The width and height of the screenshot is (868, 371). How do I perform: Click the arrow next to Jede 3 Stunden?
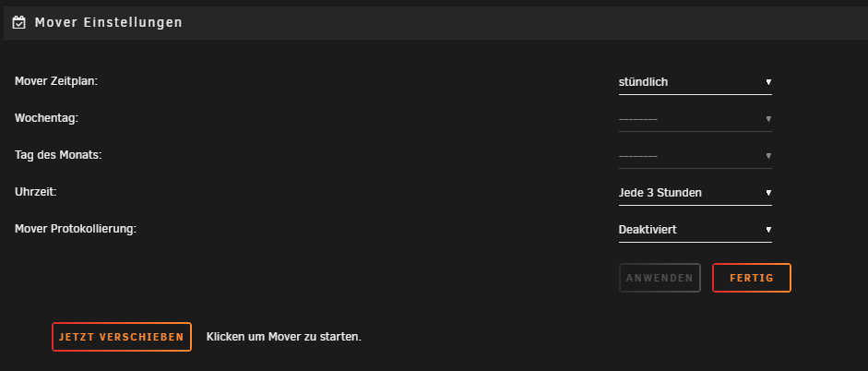(x=768, y=193)
